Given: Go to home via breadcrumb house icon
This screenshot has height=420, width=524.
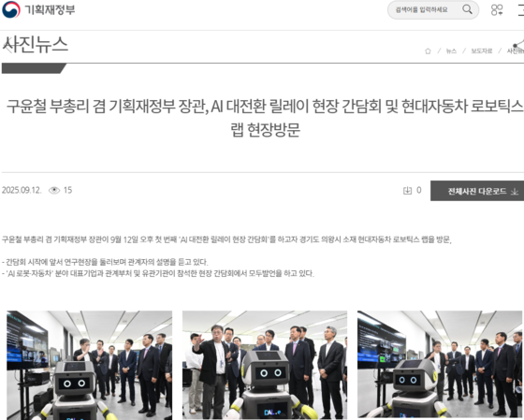Looking at the screenshot, I should [x=428, y=51].
